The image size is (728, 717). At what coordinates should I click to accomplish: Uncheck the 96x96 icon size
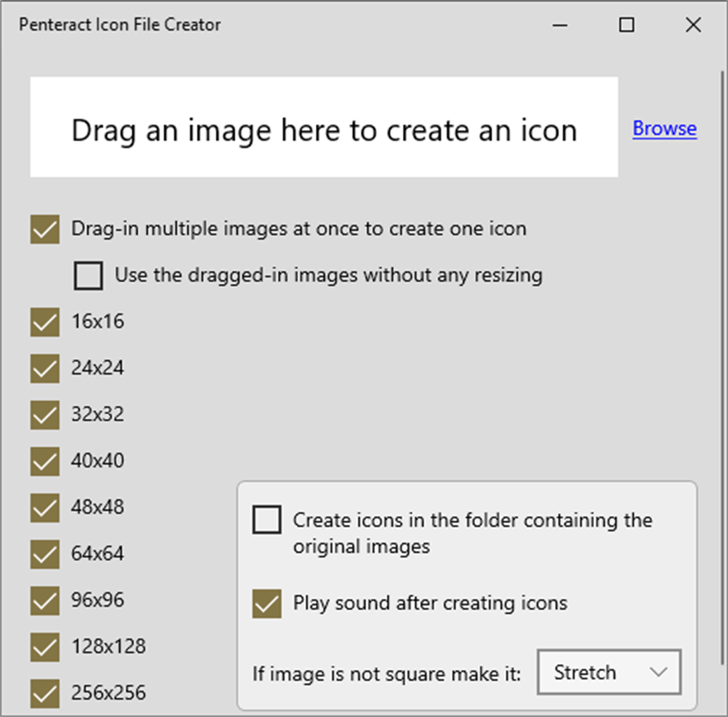(x=44, y=600)
